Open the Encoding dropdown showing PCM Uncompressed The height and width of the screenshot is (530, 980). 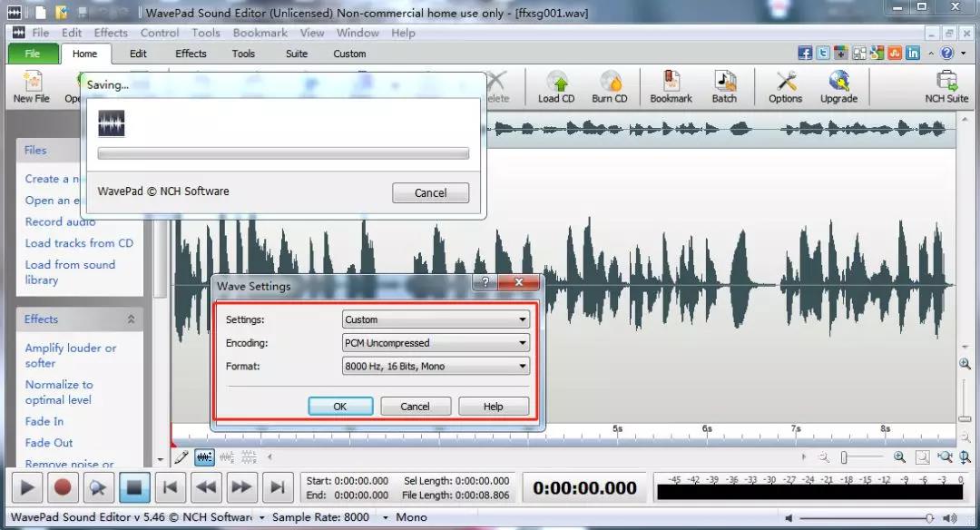(436, 342)
